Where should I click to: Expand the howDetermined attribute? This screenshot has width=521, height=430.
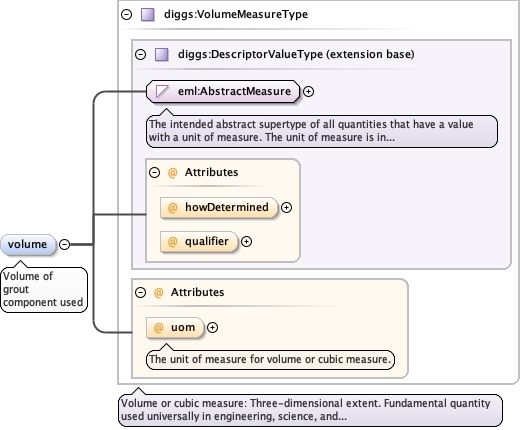coord(286,208)
